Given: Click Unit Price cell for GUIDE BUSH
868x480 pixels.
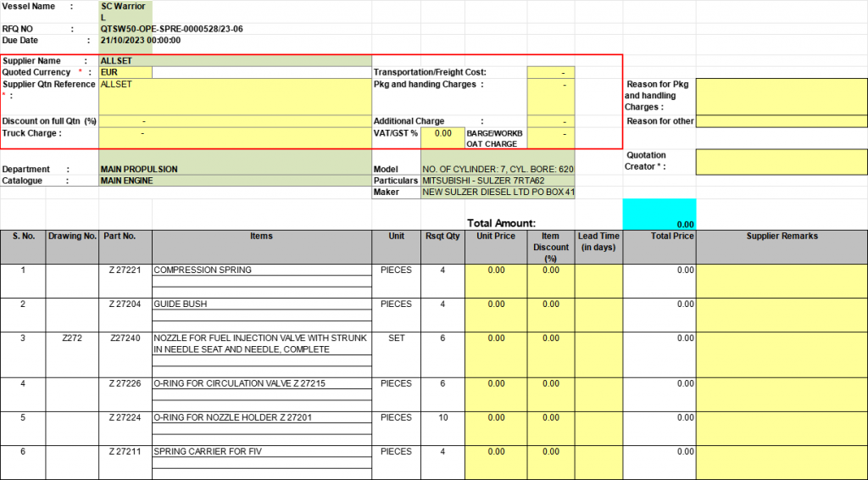Looking at the screenshot, I should [x=496, y=315].
